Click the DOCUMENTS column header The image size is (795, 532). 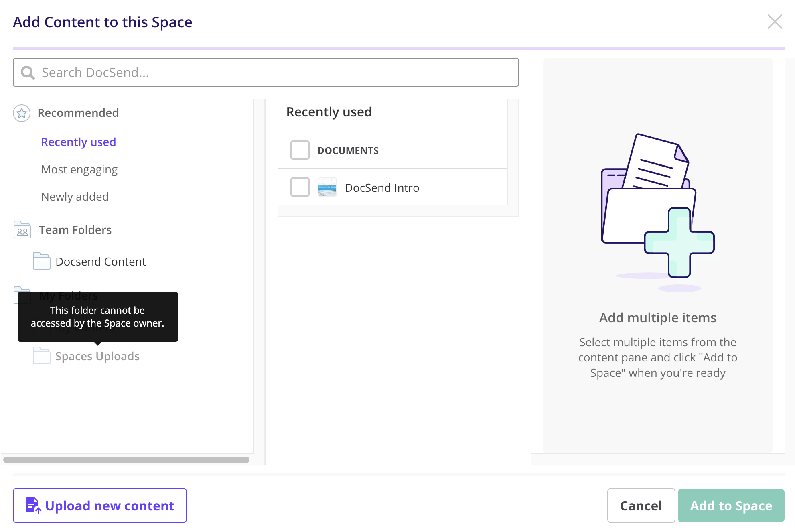348,150
